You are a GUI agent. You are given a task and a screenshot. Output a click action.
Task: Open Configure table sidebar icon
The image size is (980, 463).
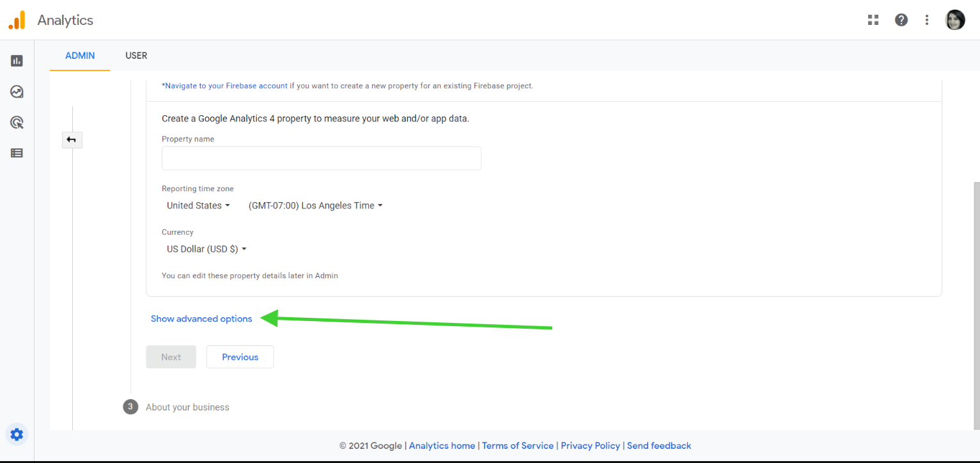pyautogui.click(x=17, y=153)
